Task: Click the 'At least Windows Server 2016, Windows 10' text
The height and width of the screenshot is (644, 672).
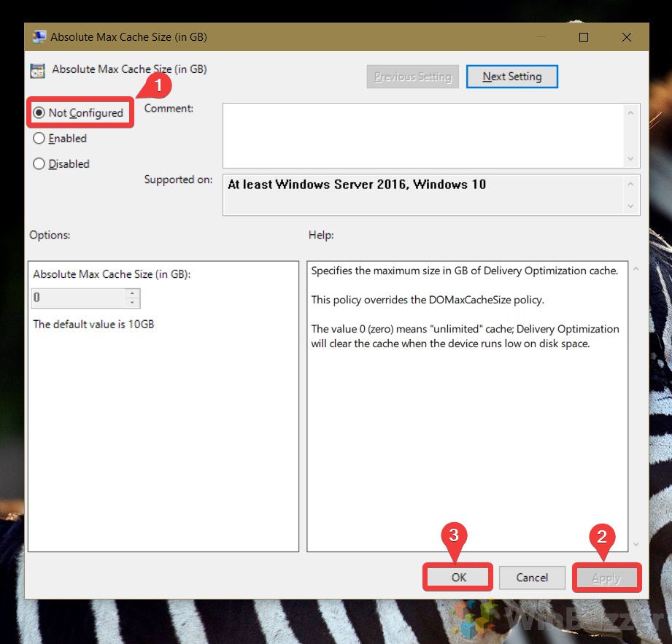Action: pyautogui.click(x=357, y=185)
